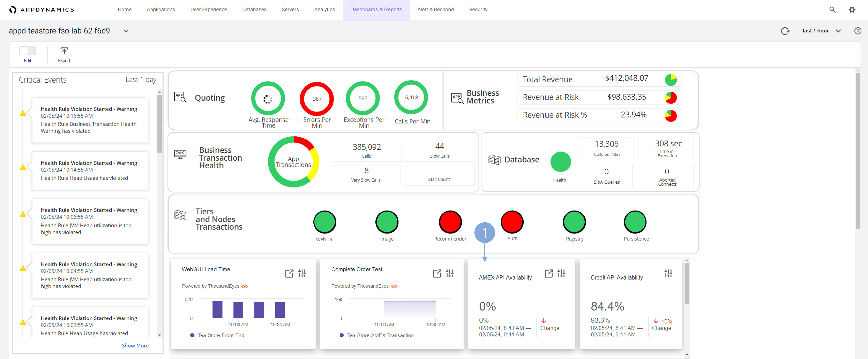
Task: Open the Heap Usage violation at 10:14:55
Action: pos(90,171)
